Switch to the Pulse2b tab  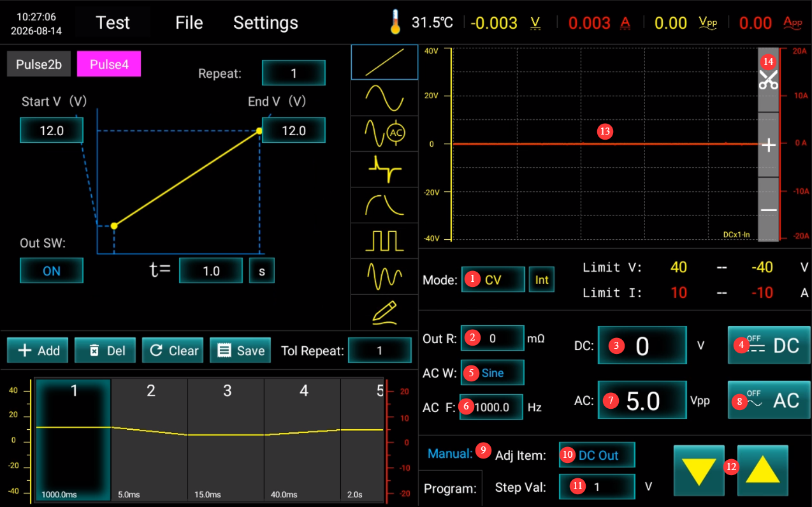(x=39, y=64)
